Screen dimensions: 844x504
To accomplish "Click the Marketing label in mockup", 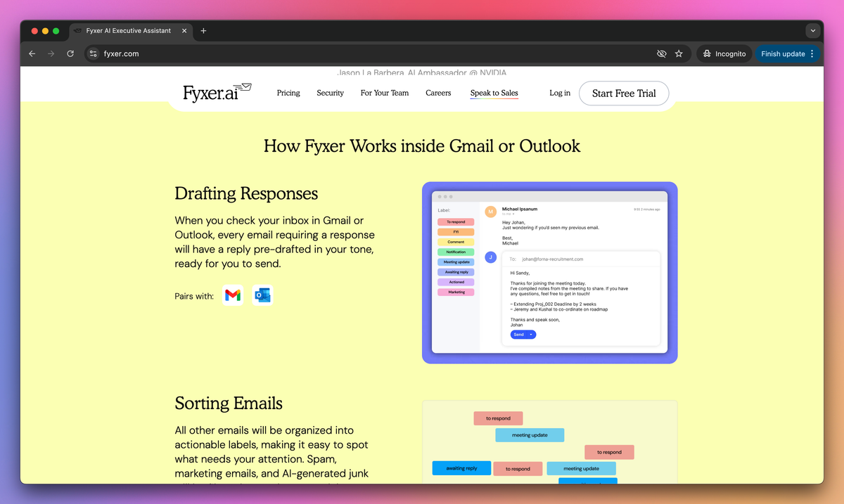I will [x=456, y=292].
